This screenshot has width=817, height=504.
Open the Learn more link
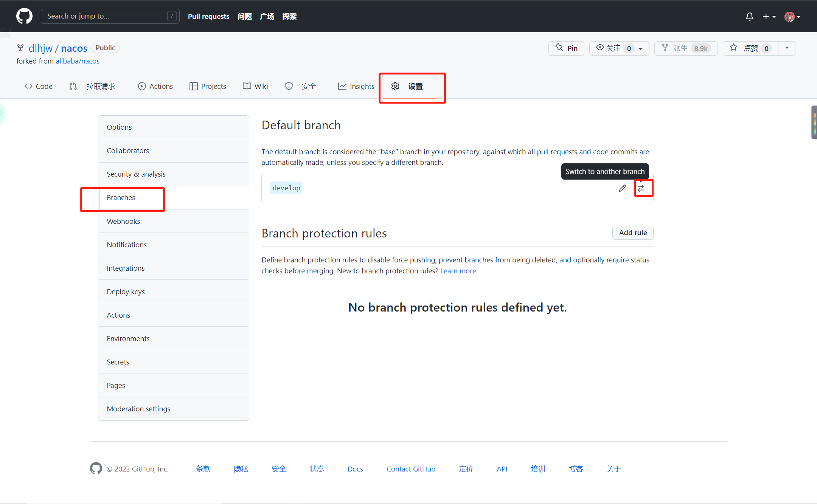tap(459, 271)
